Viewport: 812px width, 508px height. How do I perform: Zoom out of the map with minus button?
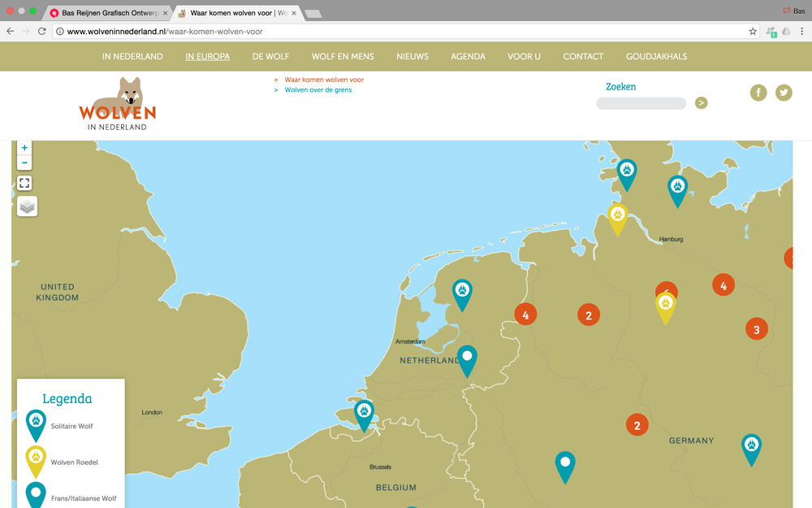pyautogui.click(x=24, y=163)
